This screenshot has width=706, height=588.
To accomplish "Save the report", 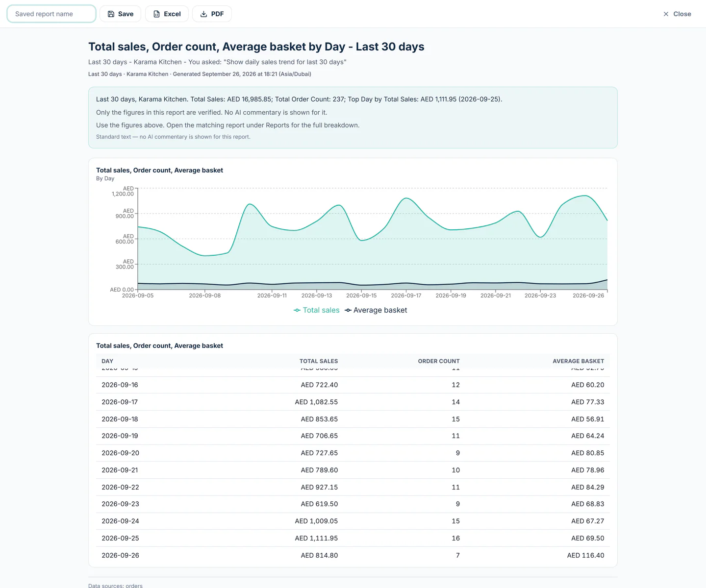I will click(x=120, y=14).
